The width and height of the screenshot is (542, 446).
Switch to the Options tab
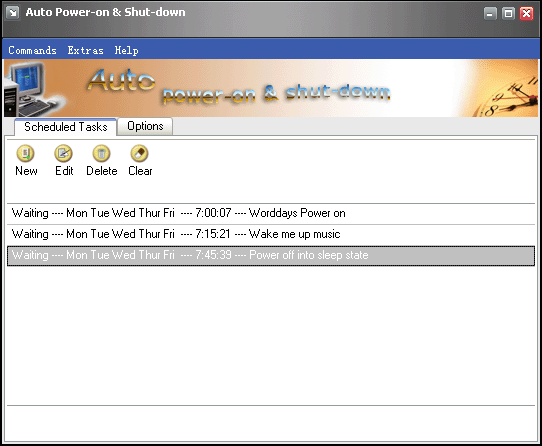point(145,126)
